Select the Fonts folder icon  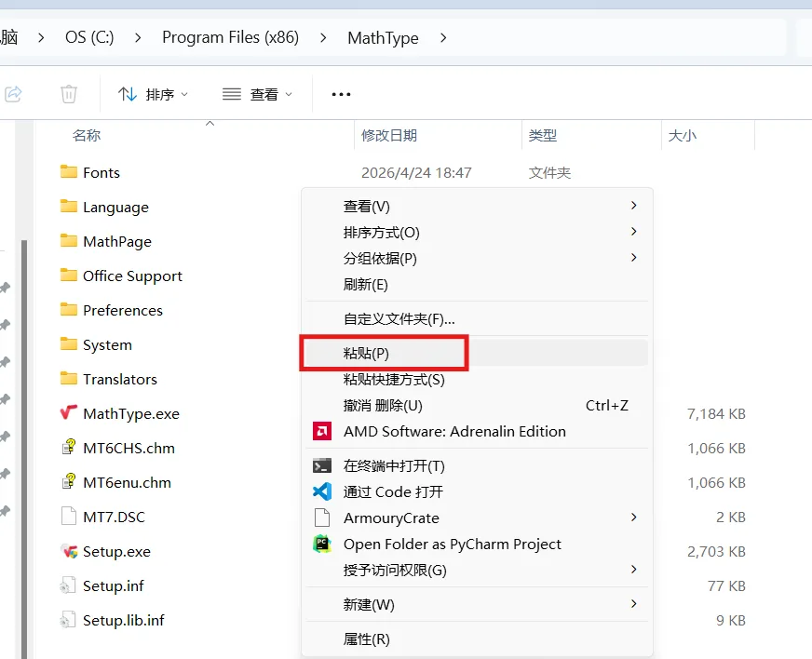click(68, 171)
